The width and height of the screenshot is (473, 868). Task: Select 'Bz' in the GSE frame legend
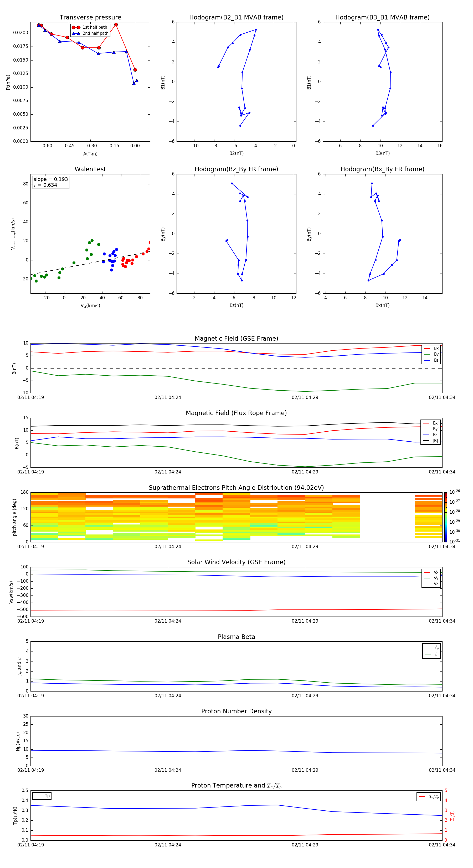point(431,360)
